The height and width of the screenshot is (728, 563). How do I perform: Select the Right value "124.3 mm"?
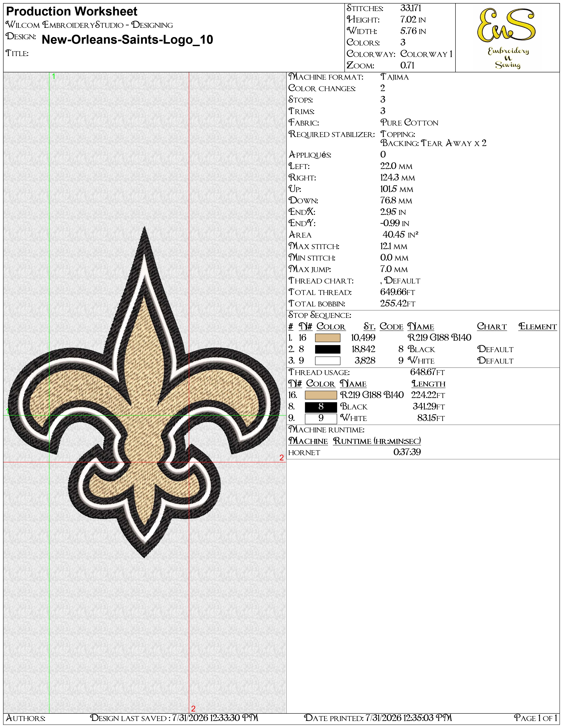coord(398,178)
